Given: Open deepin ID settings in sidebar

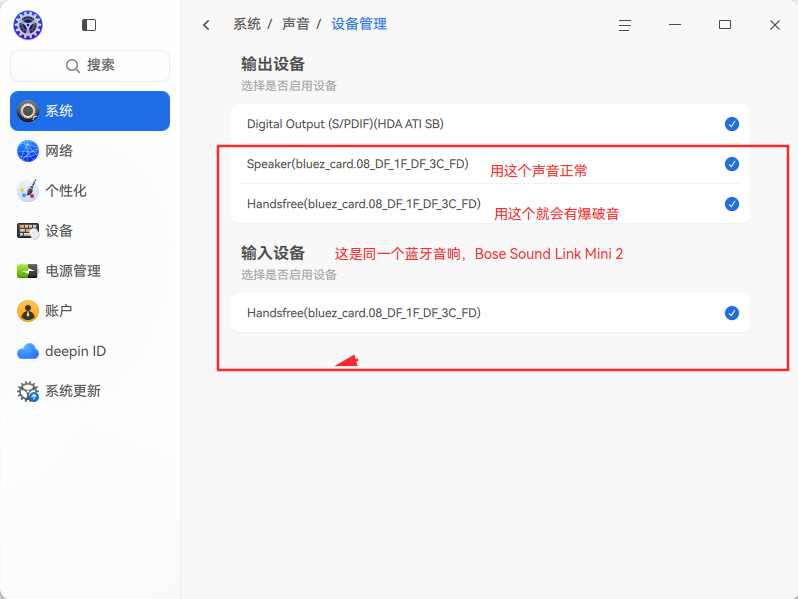Looking at the screenshot, I should [x=90, y=351].
